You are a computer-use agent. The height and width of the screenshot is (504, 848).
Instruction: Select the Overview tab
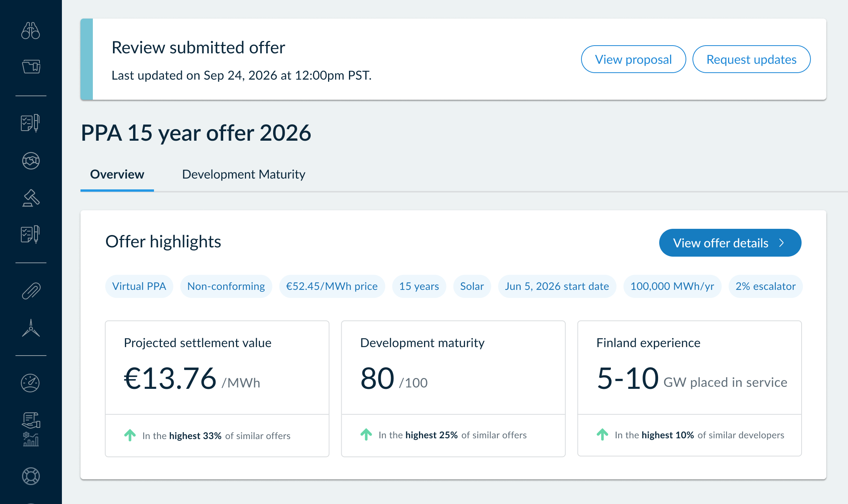tap(117, 174)
